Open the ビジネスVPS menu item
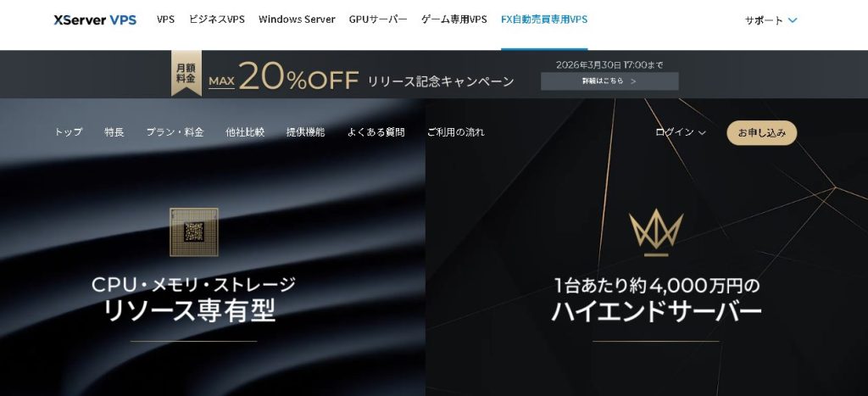The width and height of the screenshot is (868, 396). click(216, 20)
